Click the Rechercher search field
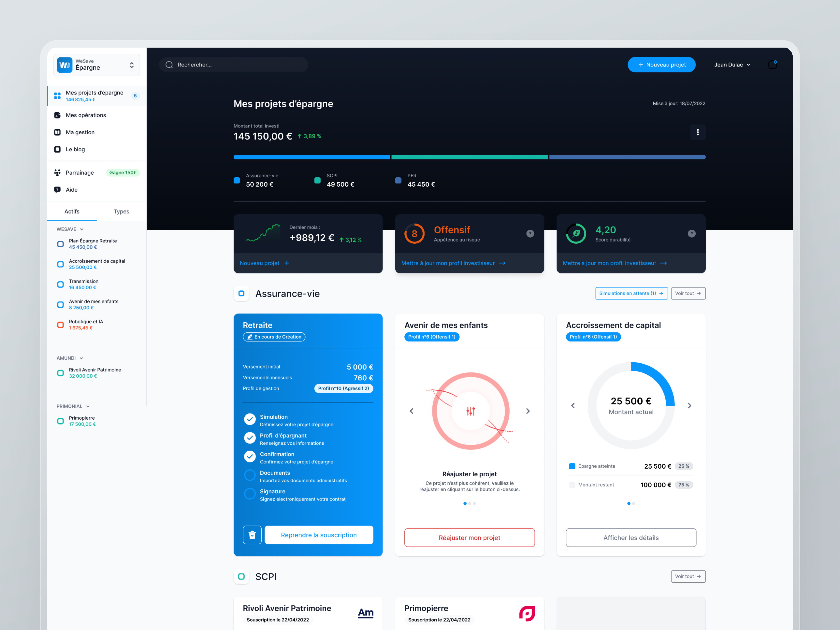 point(234,65)
